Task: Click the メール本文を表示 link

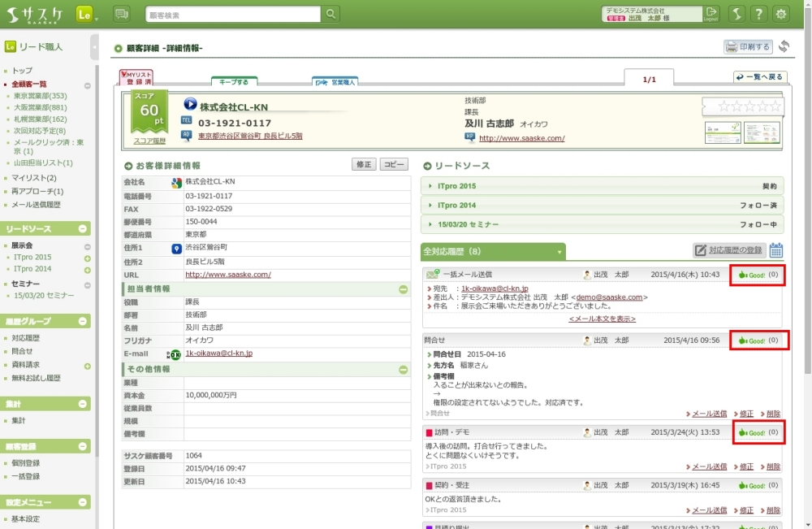Action: [602, 319]
